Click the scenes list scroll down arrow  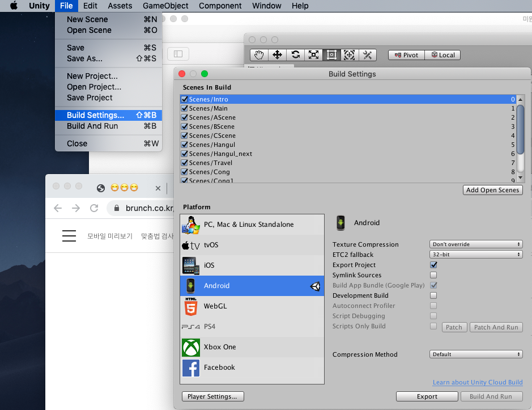(x=520, y=177)
